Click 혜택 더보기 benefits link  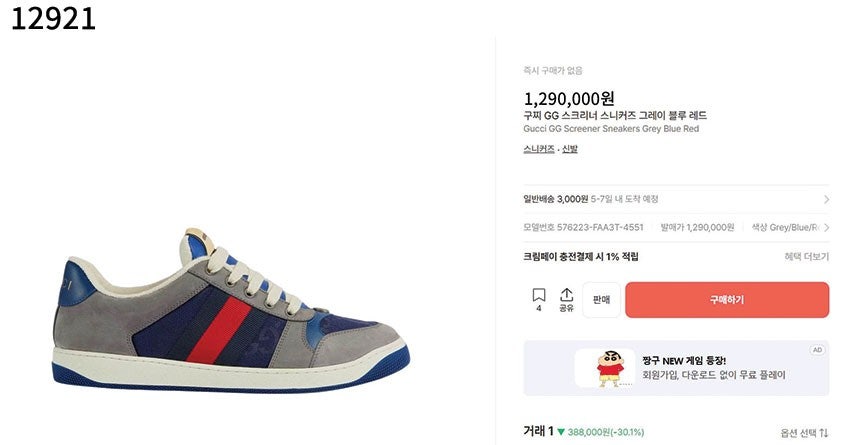[806, 257]
